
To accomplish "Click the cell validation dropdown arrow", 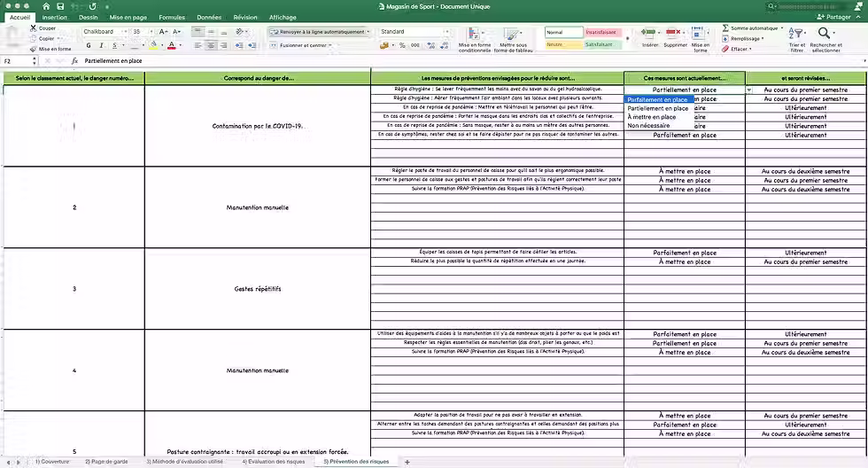I will click(x=749, y=90).
